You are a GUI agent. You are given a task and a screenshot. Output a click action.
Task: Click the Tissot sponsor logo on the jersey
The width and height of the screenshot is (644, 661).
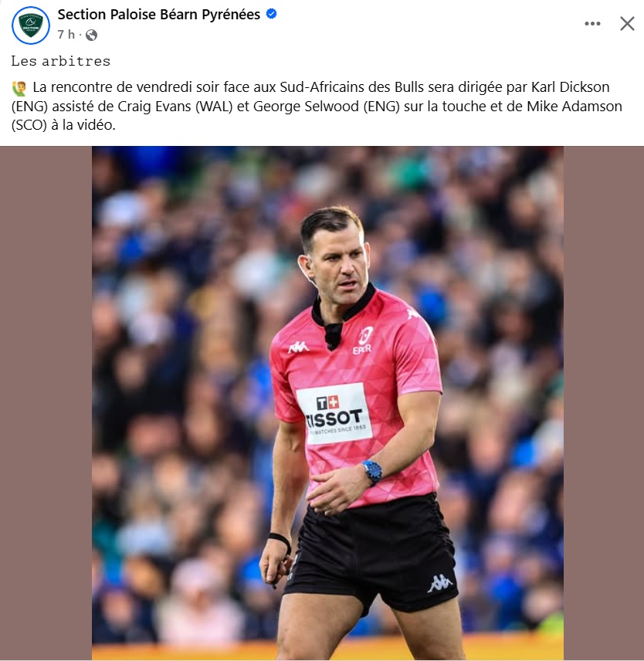[334, 414]
